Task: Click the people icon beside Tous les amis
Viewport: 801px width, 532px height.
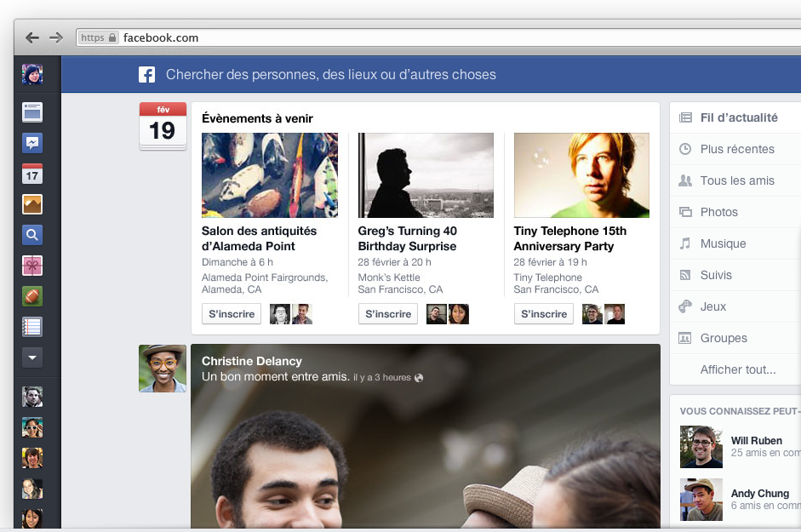Action: pos(685,180)
